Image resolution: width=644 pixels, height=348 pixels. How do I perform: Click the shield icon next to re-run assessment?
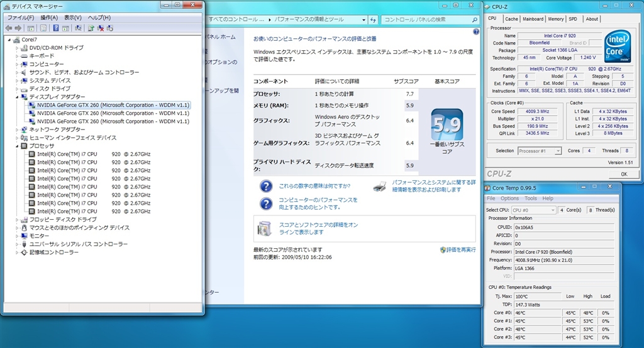443,249
